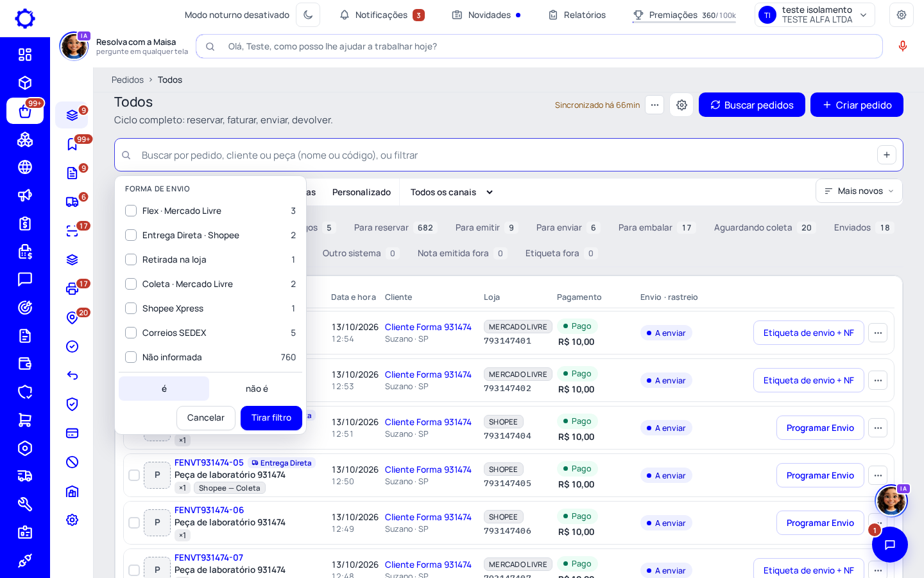Select Para enviar tab
The width and height of the screenshot is (924, 578).
[569, 227]
